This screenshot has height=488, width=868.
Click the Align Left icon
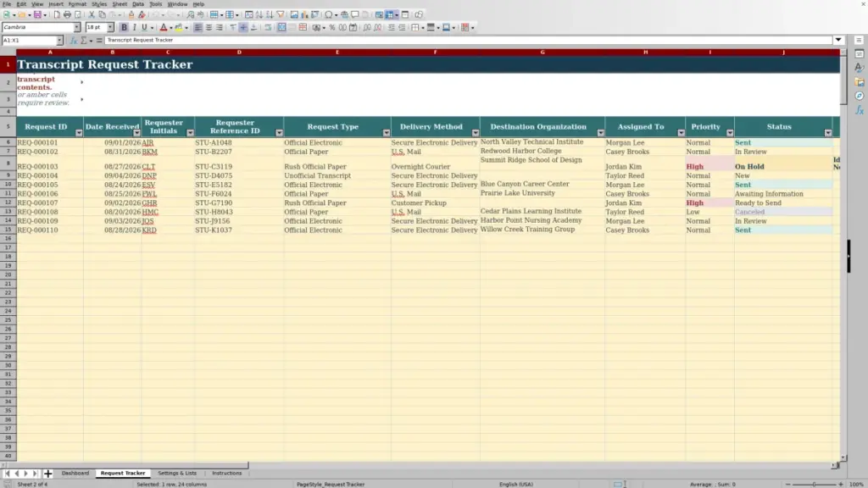[x=198, y=27]
